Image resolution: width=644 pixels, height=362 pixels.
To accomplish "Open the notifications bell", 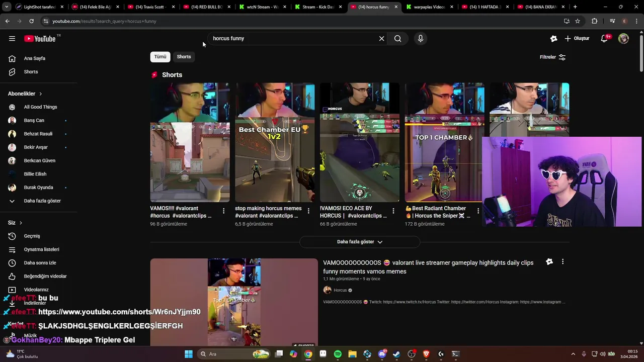I will [605, 39].
